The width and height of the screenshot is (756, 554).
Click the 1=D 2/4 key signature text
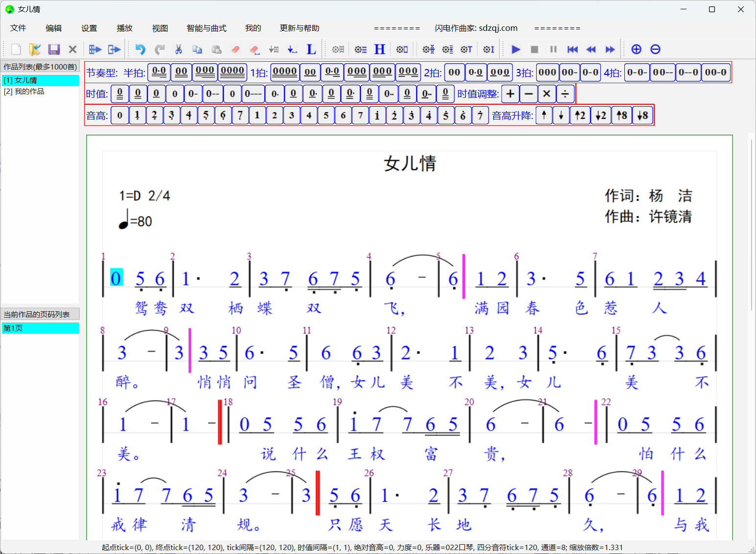point(144,196)
